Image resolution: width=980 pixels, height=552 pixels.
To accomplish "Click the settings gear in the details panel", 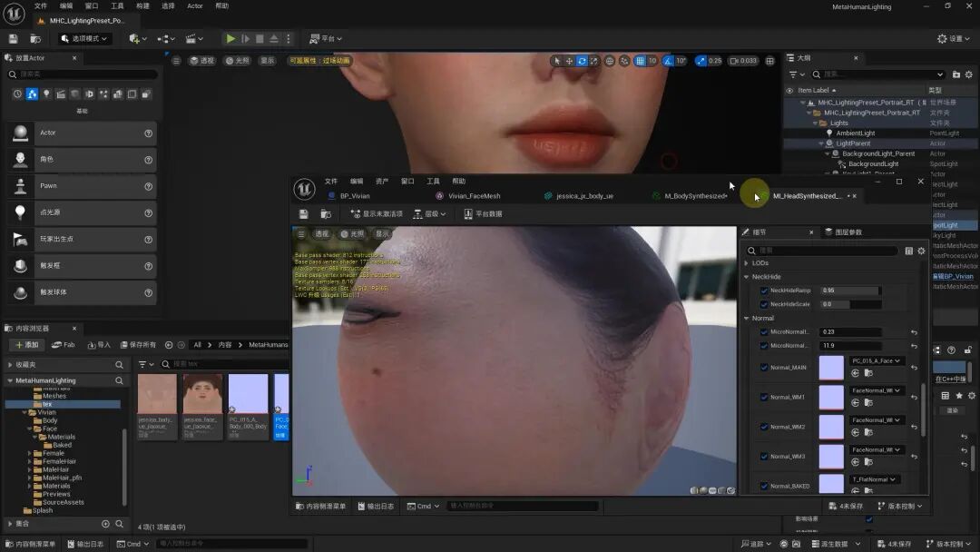I will [921, 251].
